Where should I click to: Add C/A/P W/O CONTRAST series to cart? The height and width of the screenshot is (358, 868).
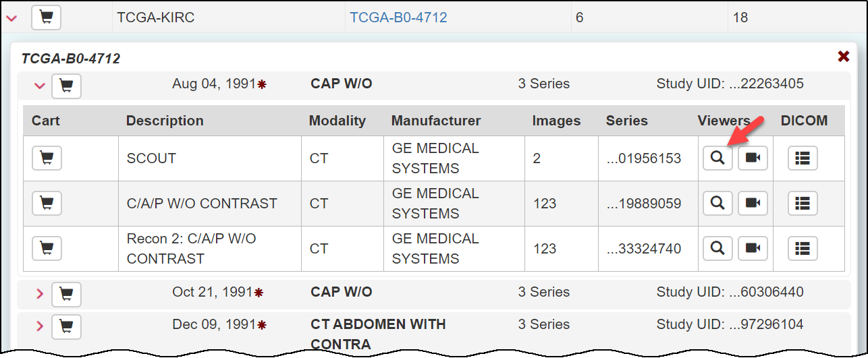pos(47,203)
